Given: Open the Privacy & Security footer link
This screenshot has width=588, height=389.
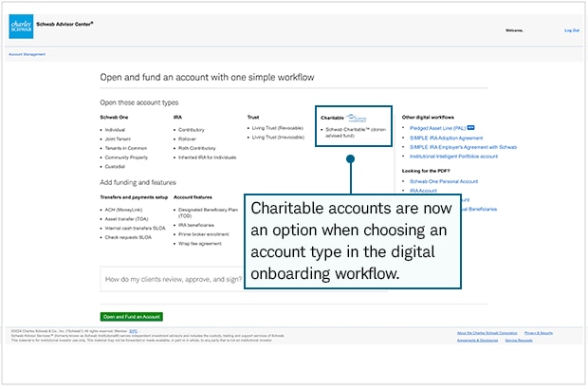Looking at the screenshot, I should coord(539,333).
